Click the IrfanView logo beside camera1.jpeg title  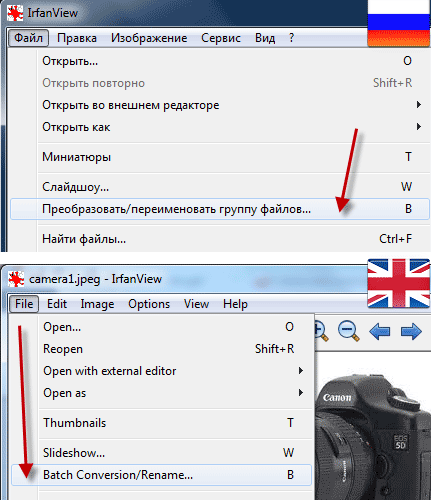16,279
